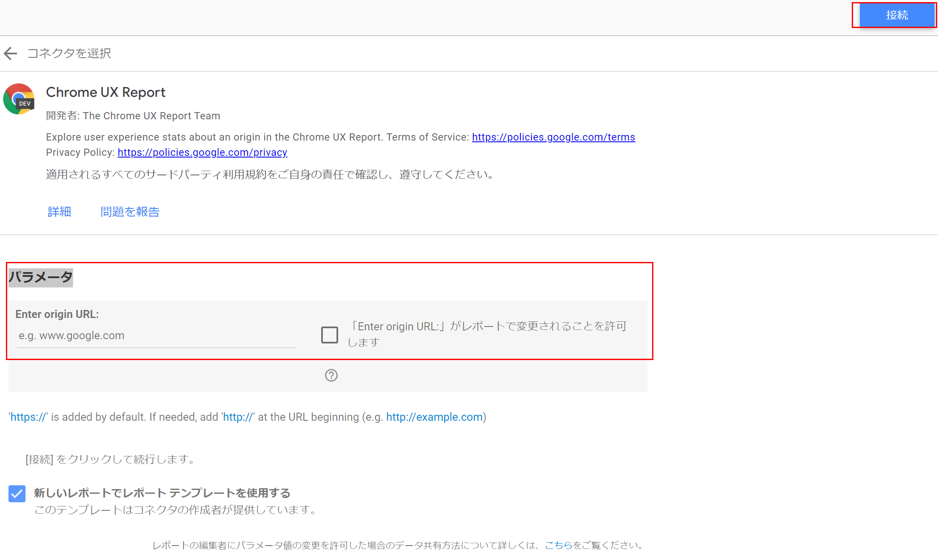
Task: Click the Chrome UX Report DEV logo
Action: click(19, 99)
